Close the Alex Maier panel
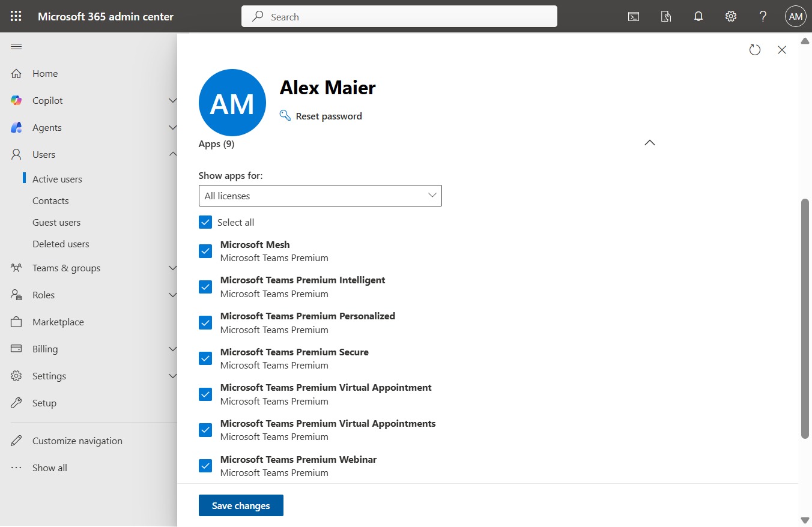The width and height of the screenshot is (812, 527). click(782, 50)
